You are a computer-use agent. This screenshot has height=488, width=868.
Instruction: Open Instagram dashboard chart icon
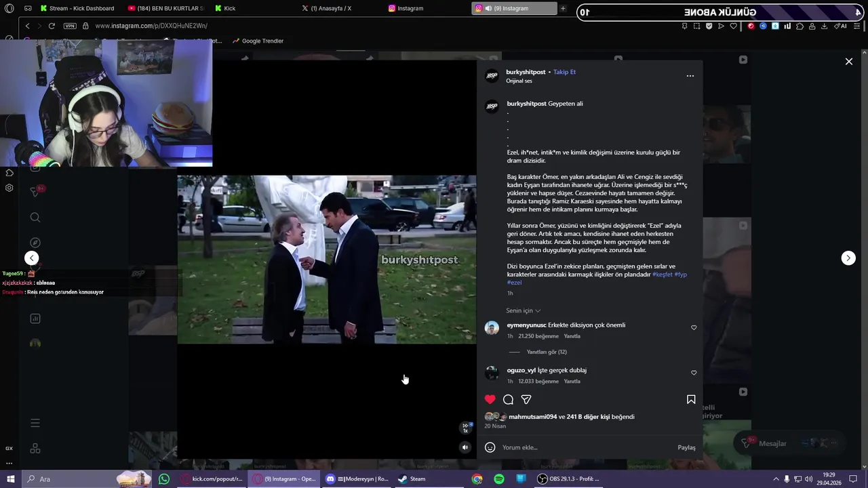(x=35, y=319)
